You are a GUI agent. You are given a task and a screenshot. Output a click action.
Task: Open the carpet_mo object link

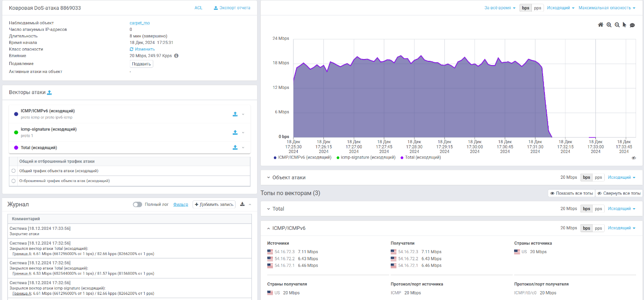click(x=139, y=23)
